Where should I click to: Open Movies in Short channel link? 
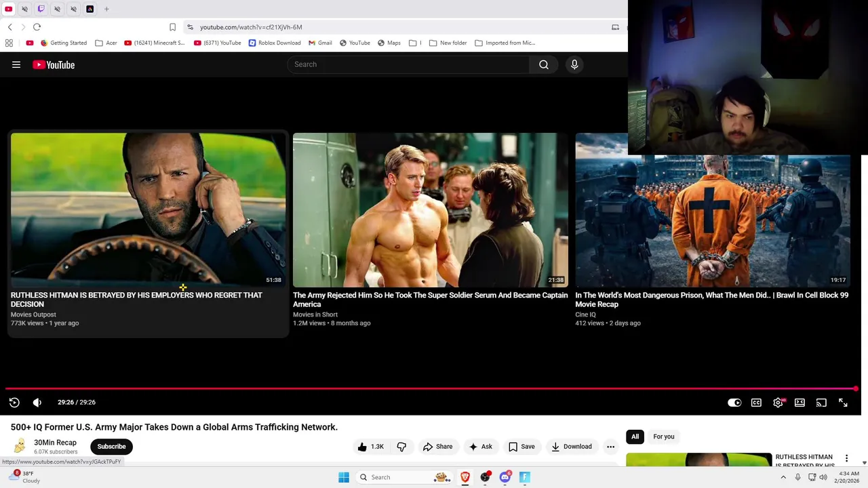(x=315, y=314)
